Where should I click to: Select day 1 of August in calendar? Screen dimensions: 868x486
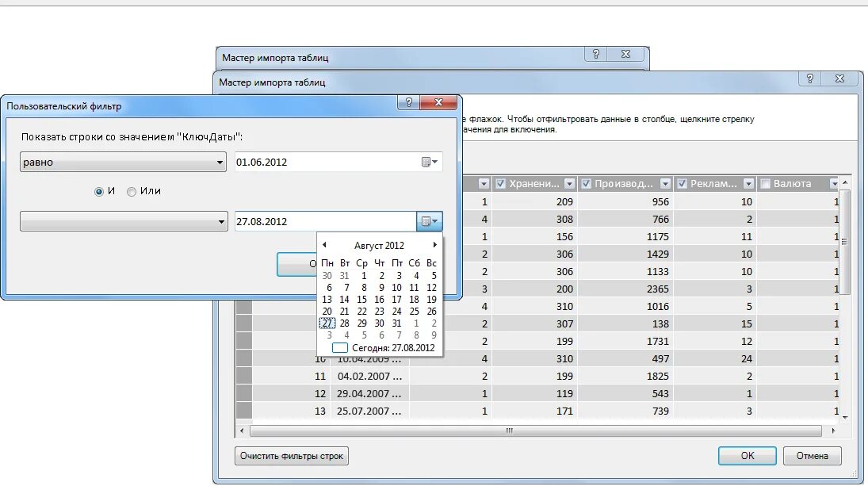pos(364,276)
